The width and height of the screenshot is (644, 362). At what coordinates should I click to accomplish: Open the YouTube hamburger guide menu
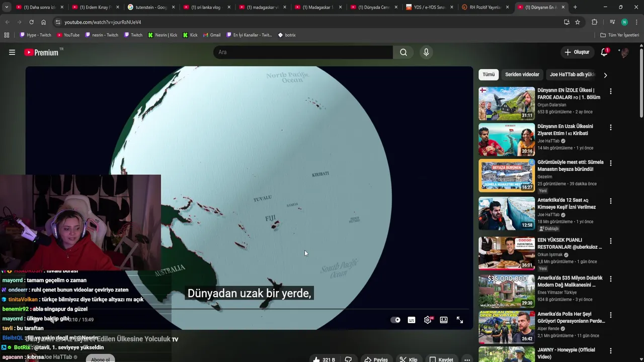[x=12, y=52]
